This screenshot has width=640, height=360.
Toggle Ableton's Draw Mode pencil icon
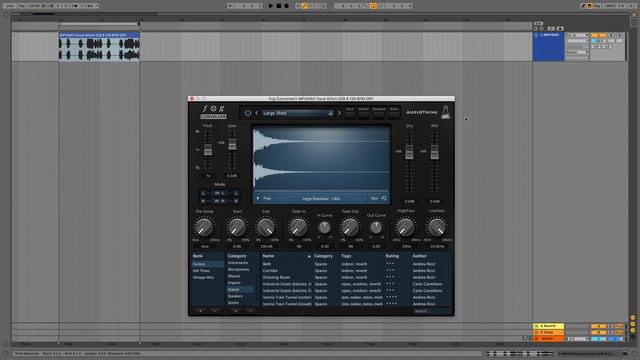coord(583,6)
